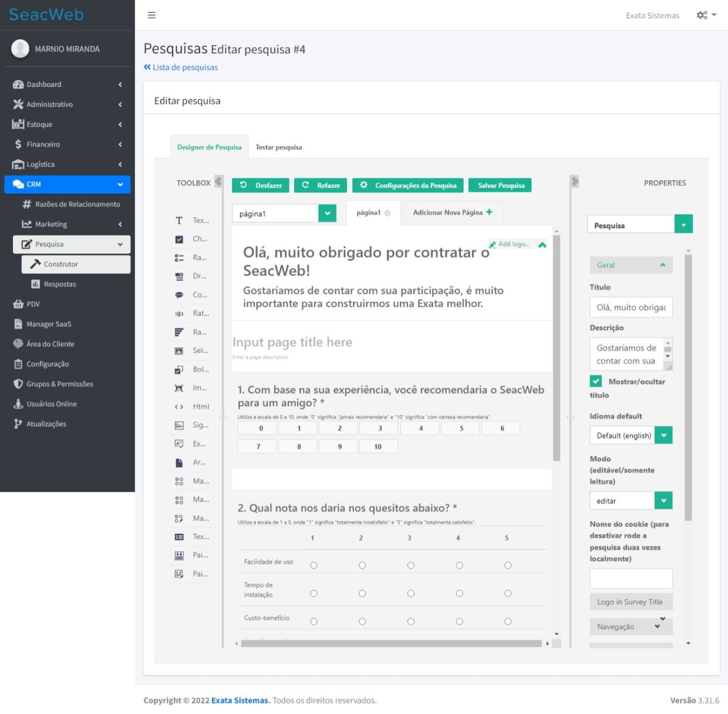Select the Multiple text item with table icon

coord(192,537)
